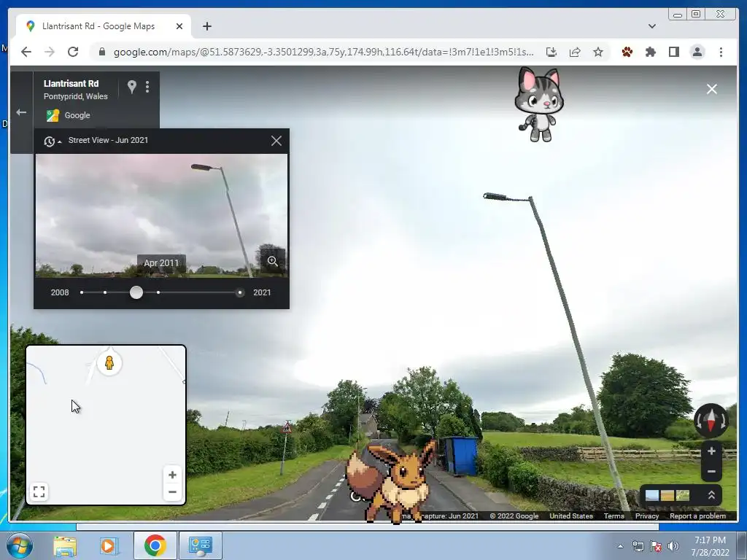Open the control panel taskbar app

pos(200,545)
